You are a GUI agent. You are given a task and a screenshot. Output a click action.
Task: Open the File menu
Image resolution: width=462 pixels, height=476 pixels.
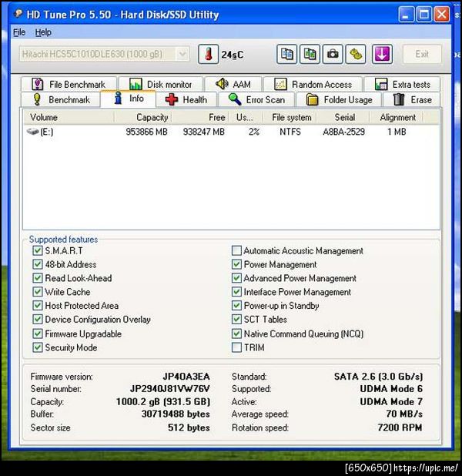tap(19, 32)
